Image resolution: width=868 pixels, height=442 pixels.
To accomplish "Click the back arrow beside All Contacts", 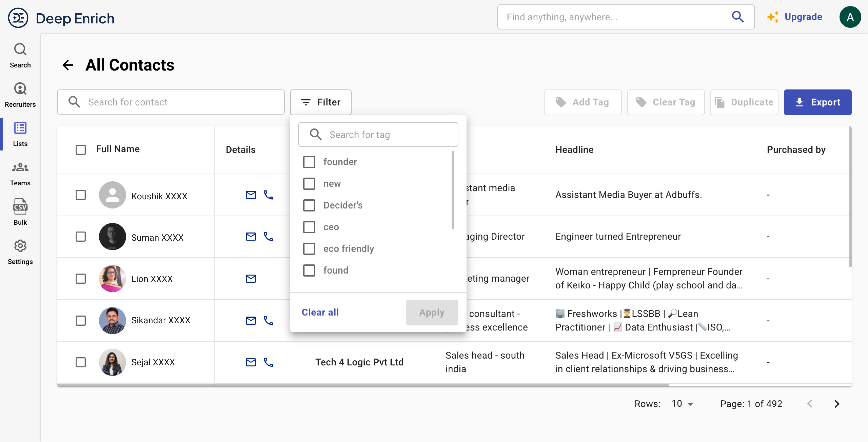I will pos(68,65).
